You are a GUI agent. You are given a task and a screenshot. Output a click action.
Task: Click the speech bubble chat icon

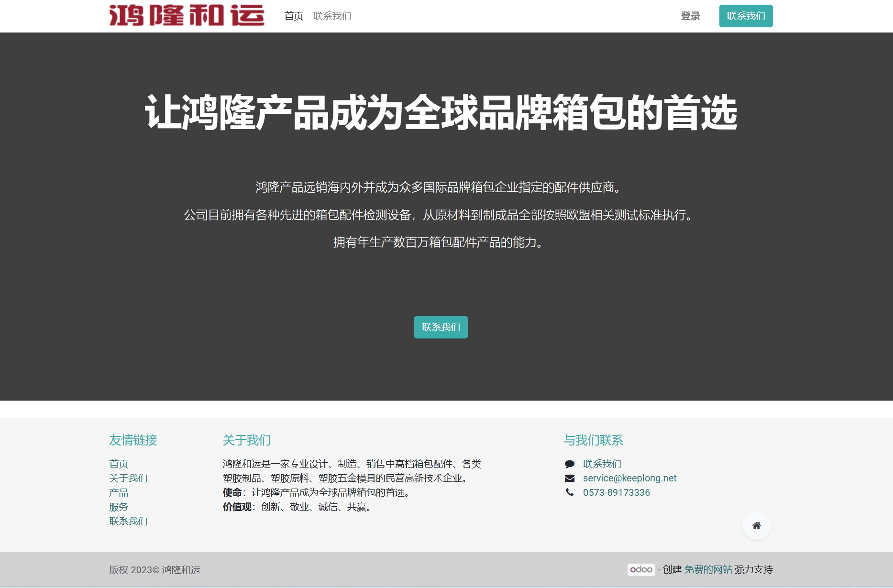pos(569,464)
